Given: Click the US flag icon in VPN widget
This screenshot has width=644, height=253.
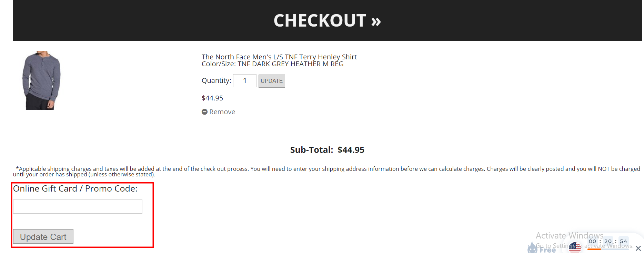Looking at the screenshot, I should tap(575, 247).
